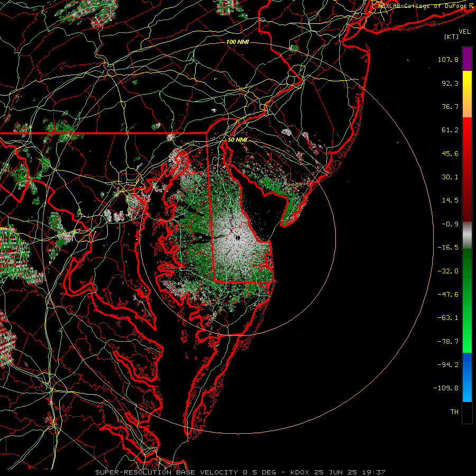
Task: Select the -63.1 legend value
Action: (448, 318)
